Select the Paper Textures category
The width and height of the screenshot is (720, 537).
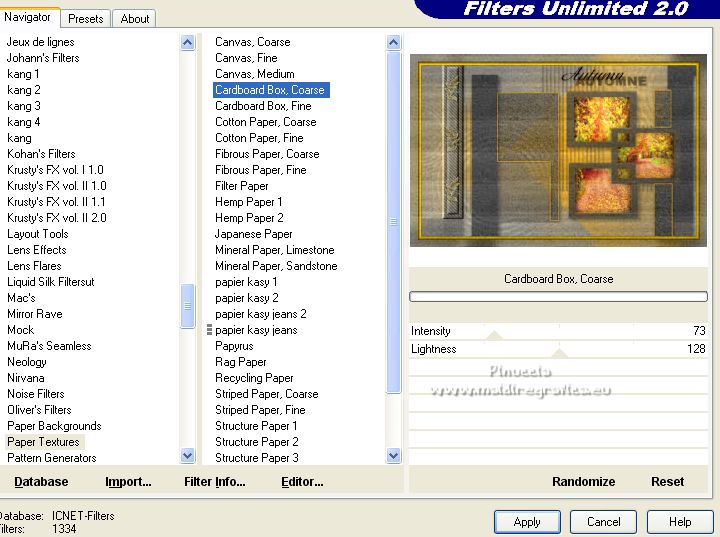[44, 442]
